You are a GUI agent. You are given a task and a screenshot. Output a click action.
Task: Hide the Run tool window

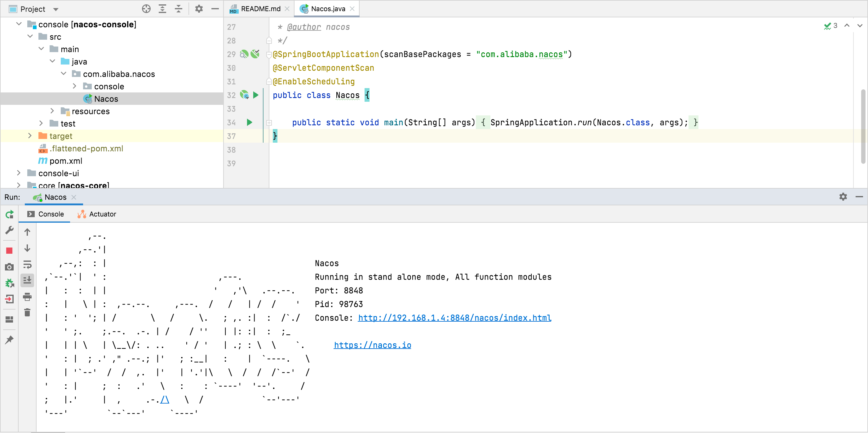point(859,197)
